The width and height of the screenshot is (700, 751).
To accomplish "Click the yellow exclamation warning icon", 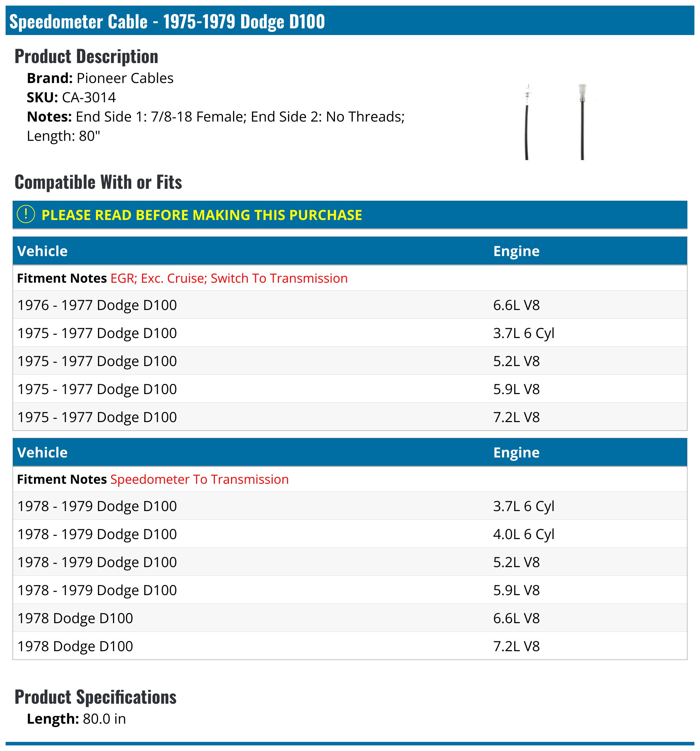I will pyautogui.click(x=26, y=215).
